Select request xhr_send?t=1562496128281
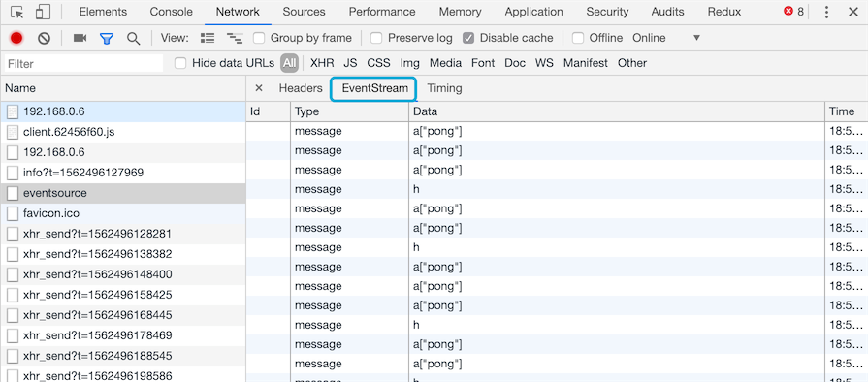The height and width of the screenshot is (382, 868). point(123,234)
